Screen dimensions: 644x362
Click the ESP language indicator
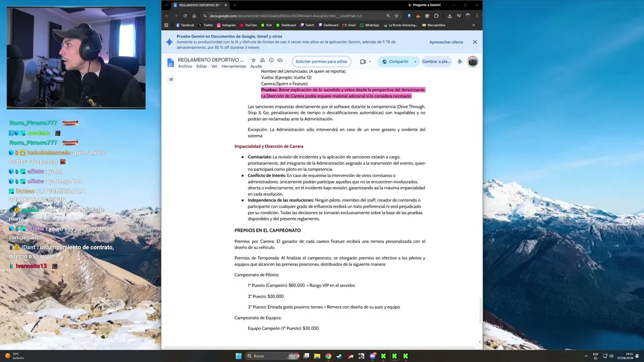[x=596, y=356]
